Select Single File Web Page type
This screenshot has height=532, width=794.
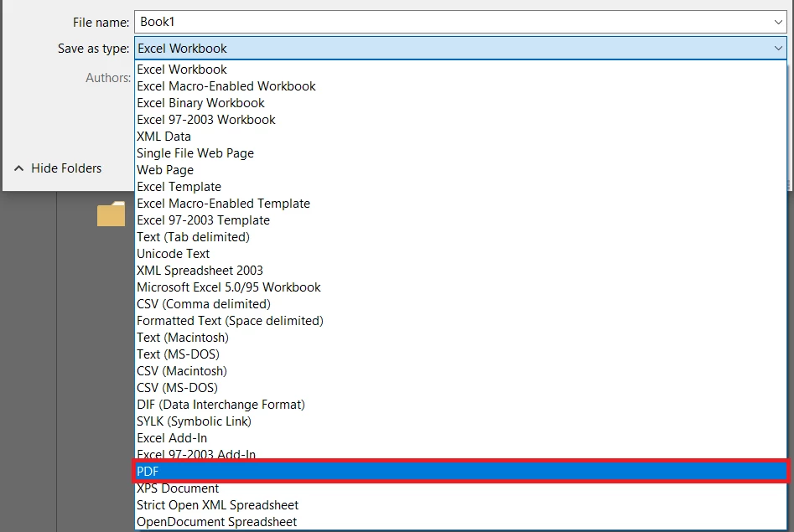[x=461, y=152]
